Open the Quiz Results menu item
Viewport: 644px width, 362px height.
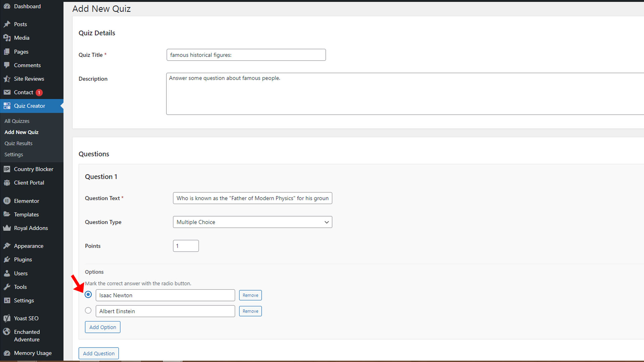[18, 143]
